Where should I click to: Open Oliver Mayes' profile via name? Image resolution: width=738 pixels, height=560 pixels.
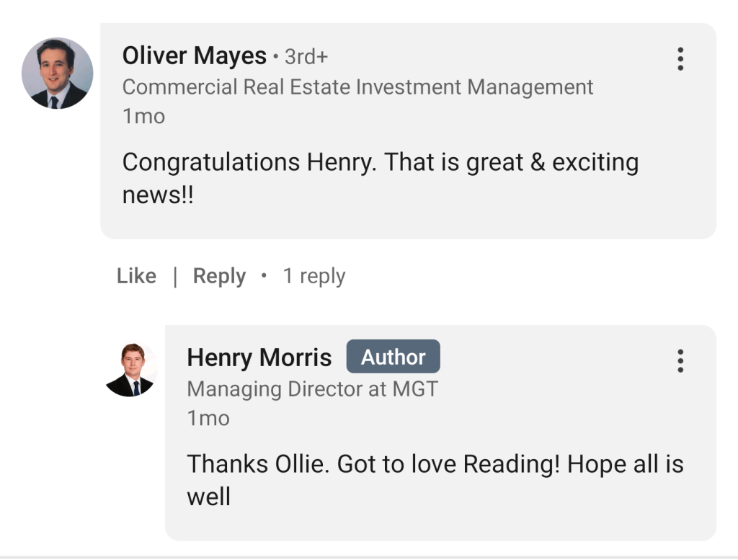[x=195, y=55]
